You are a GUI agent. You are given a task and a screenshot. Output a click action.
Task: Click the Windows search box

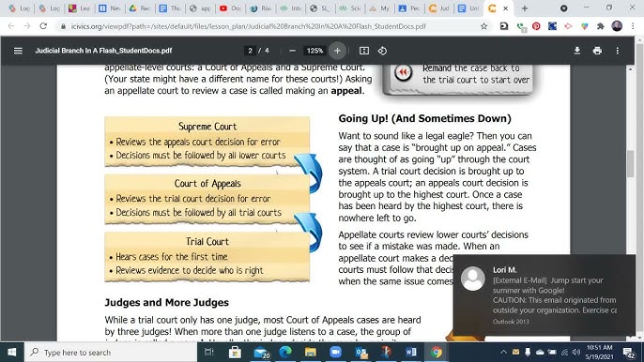[111, 352]
